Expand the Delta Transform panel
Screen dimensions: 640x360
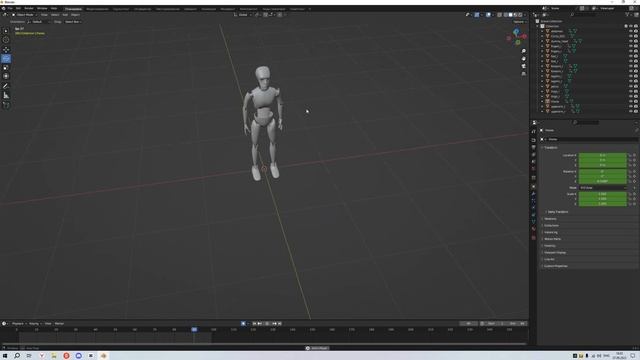557,212
